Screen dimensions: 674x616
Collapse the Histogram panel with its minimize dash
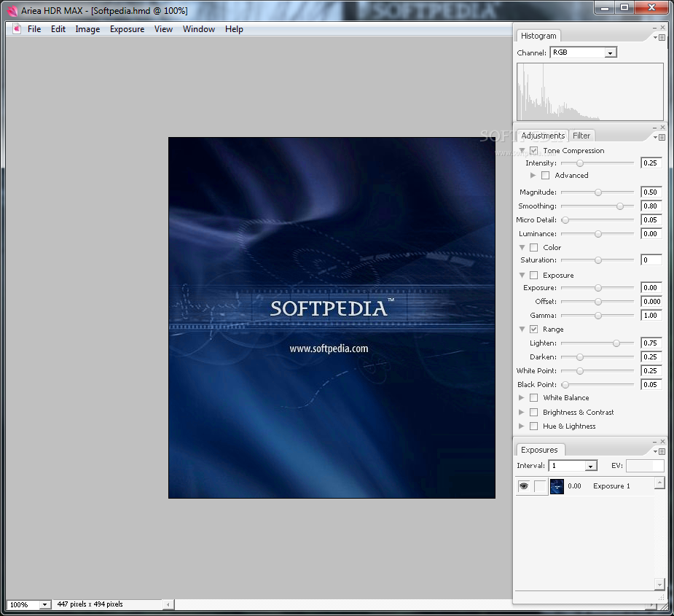[654, 28]
